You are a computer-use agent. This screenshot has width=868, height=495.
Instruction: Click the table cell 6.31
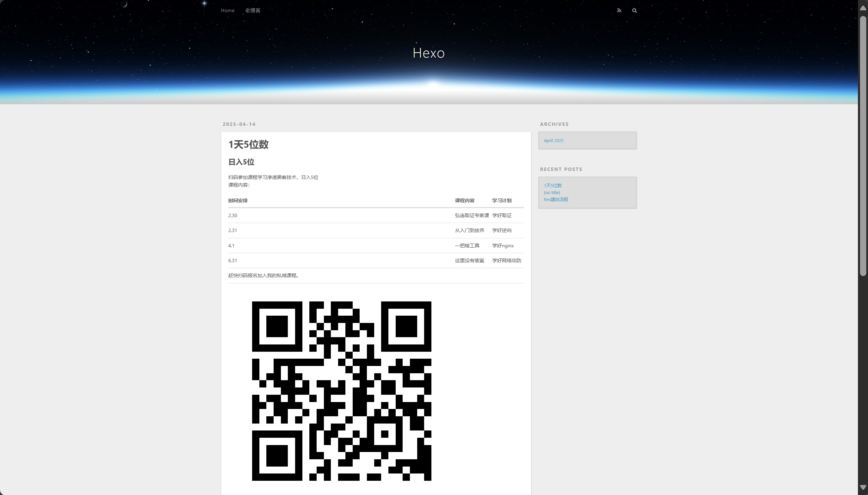(233, 261)
